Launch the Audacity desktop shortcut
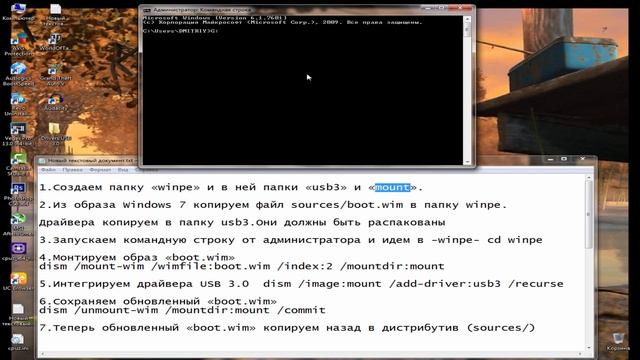The image size is (640, 360). tap(55, 102)
